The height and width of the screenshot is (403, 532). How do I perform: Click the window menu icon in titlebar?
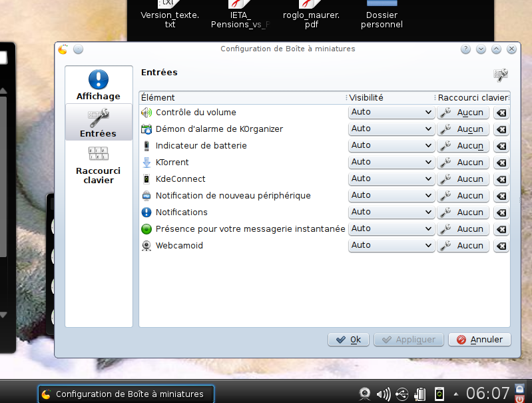[x=63, y=49]
